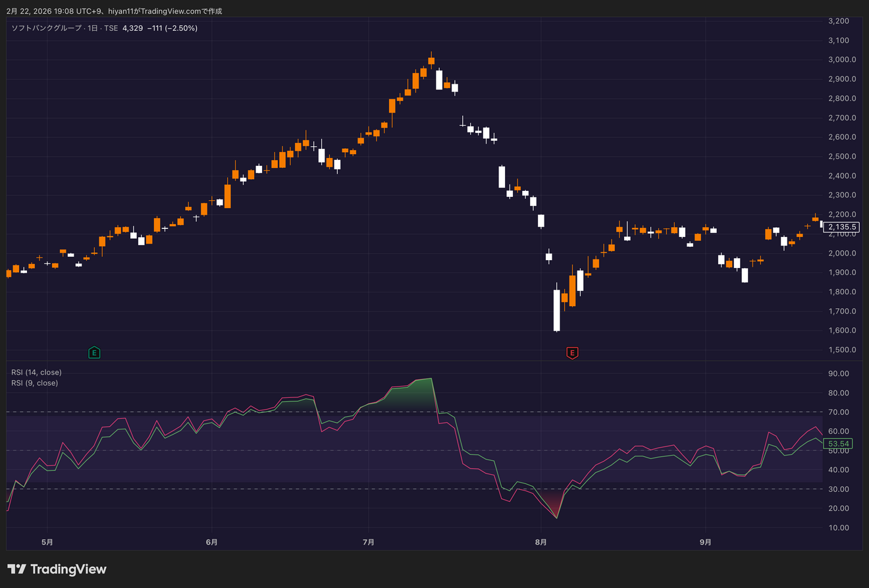
Task: Click the 30.00 RSI axis label
Action: (x=839, y=489)
